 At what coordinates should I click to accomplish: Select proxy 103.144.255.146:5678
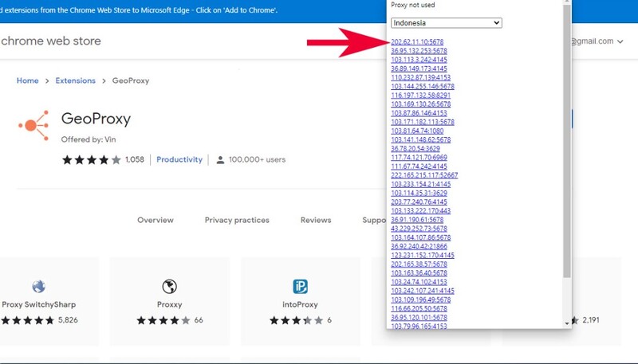tap(423, 86)
